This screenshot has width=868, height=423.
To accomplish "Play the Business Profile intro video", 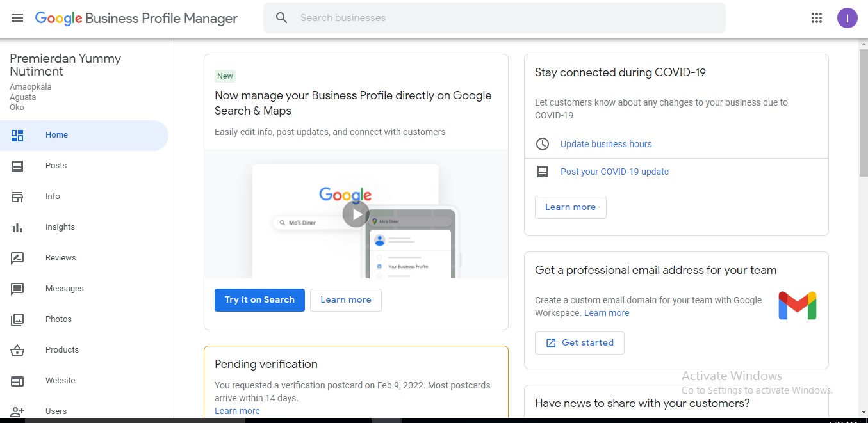I will (356, 214).
